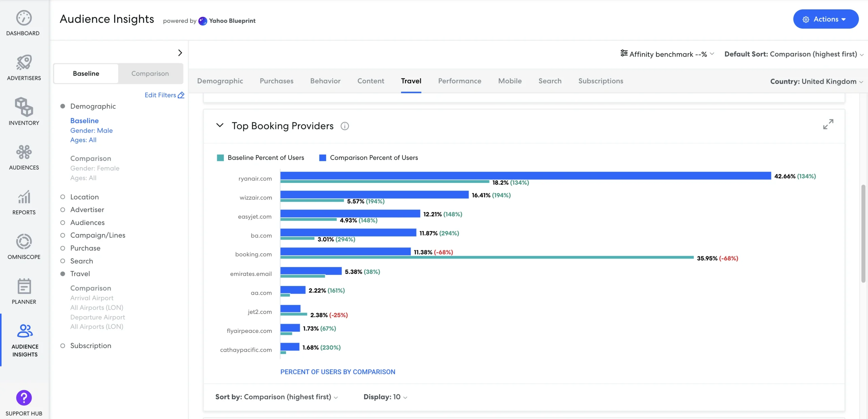Switch to the Performance tab
868x419 pixels.
click(x=459, y=81)
